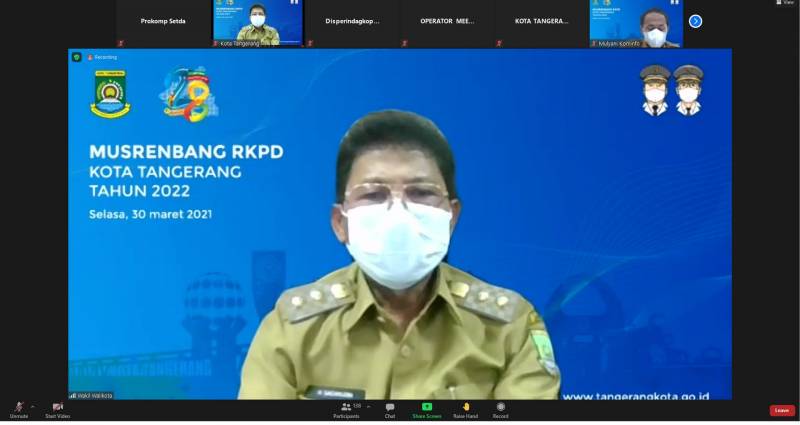
Task: Select the OPERATOR MEE... participant tile
Action: [448, 22]
